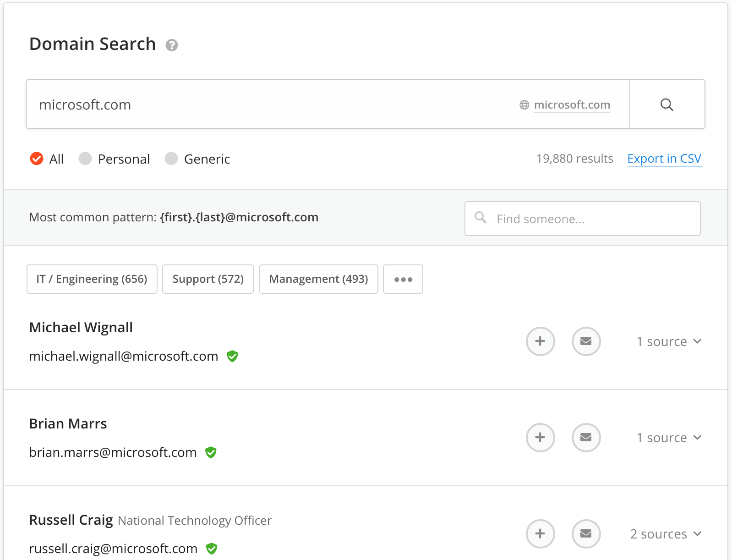Add Brian Marrs to leads with plus icon

(x=541, y=438)
